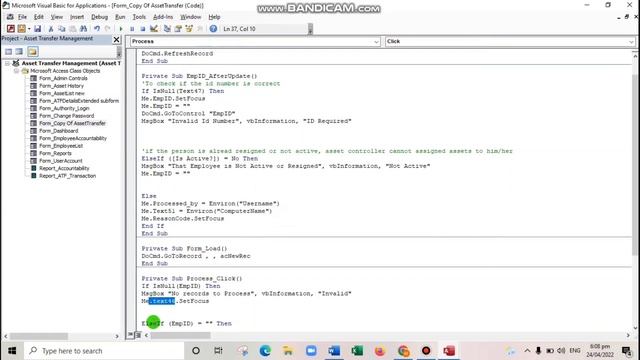The width and height of the screenshot is (640, 360).
Task: Open the Add-Ins menu
Action: (163, 17)
